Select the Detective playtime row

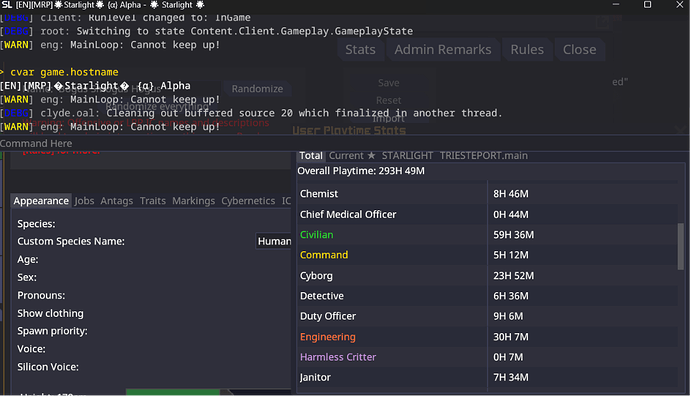(488, 296)
